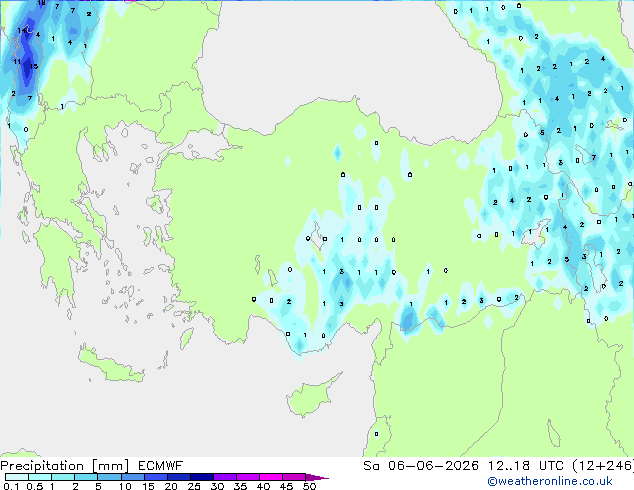Click the arrow-shaped swatch above 50

316,477
